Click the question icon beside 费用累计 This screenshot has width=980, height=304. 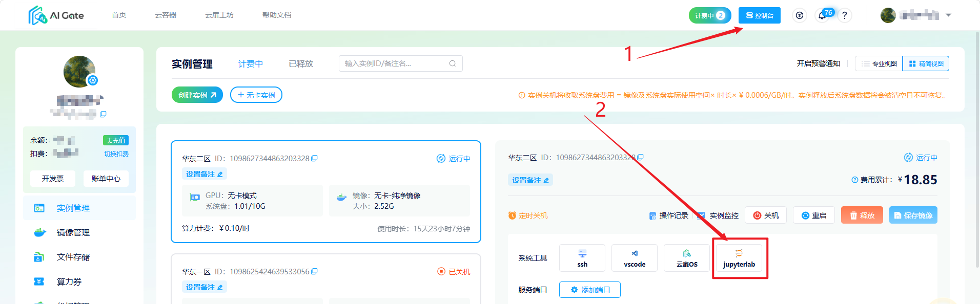point(854,180)
